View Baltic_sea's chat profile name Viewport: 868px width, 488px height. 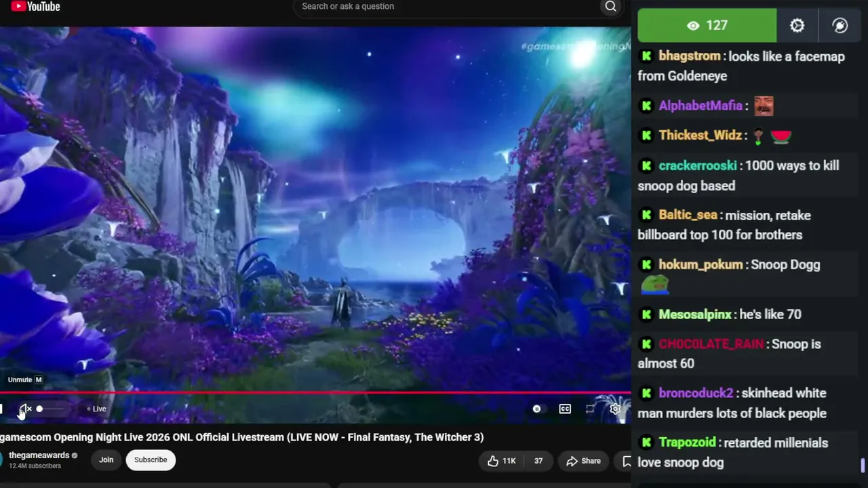688,216
